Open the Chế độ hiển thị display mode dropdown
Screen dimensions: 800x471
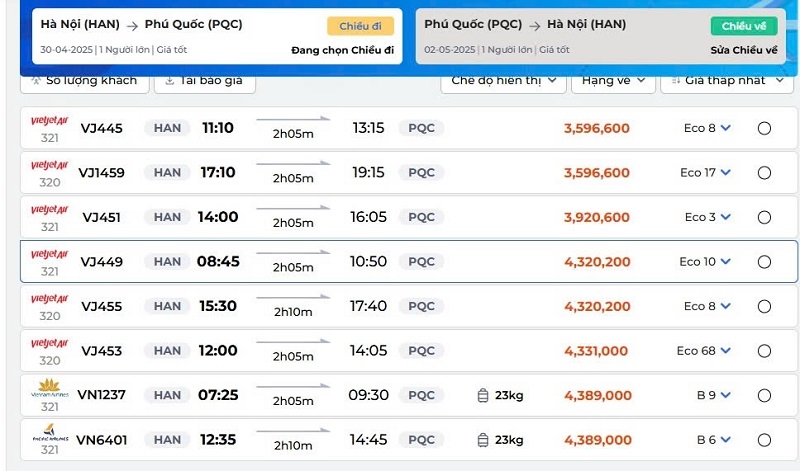pos(507,80)
